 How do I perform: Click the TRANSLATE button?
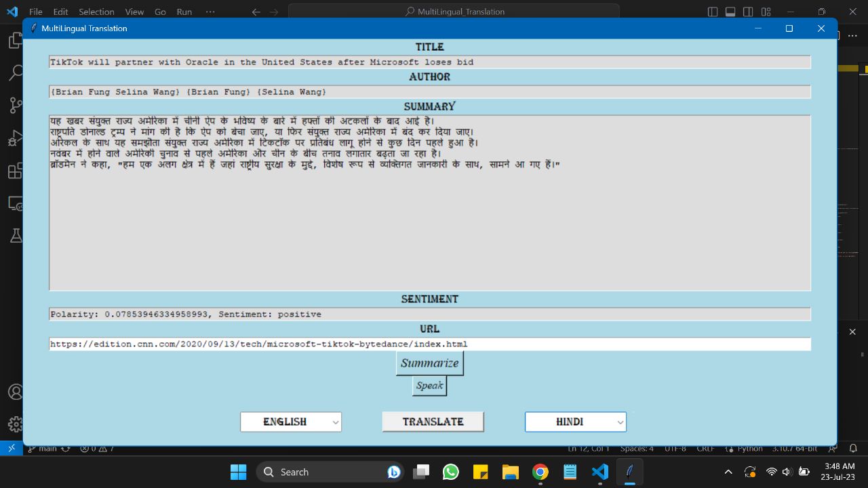point(433,422)
